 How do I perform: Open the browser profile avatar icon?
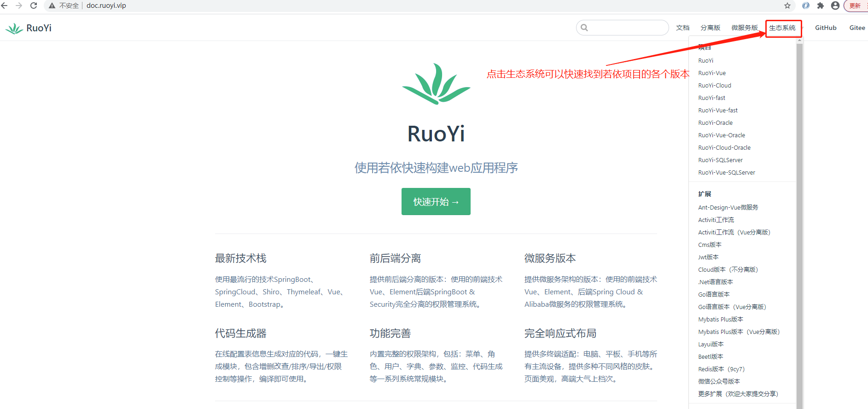835,6
